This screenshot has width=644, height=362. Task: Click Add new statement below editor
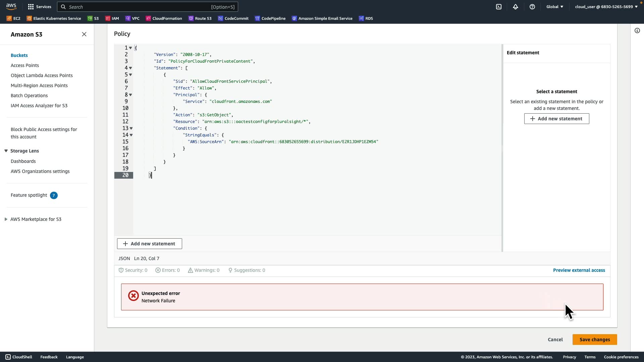pyautogui.click(x=149, y=244)
